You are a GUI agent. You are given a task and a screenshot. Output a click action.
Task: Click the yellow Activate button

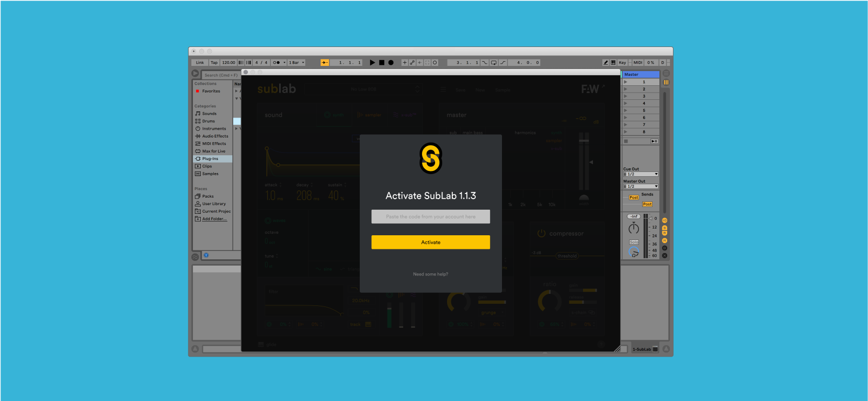coord(430,242)
